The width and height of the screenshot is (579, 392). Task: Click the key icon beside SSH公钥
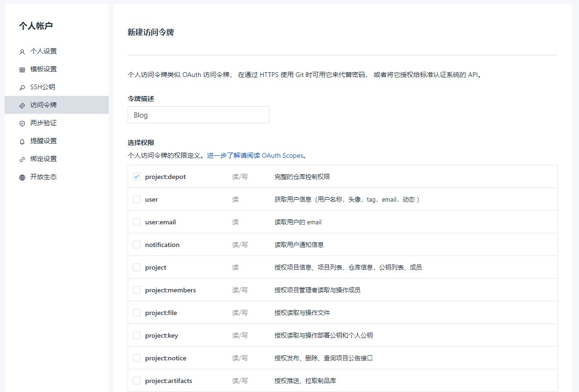tap(22, 88)
